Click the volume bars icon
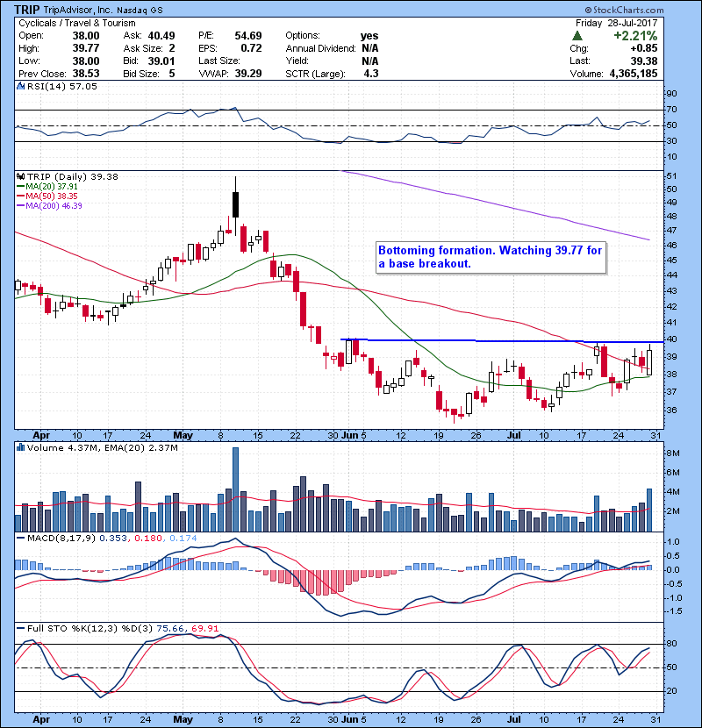 point(20,447)
